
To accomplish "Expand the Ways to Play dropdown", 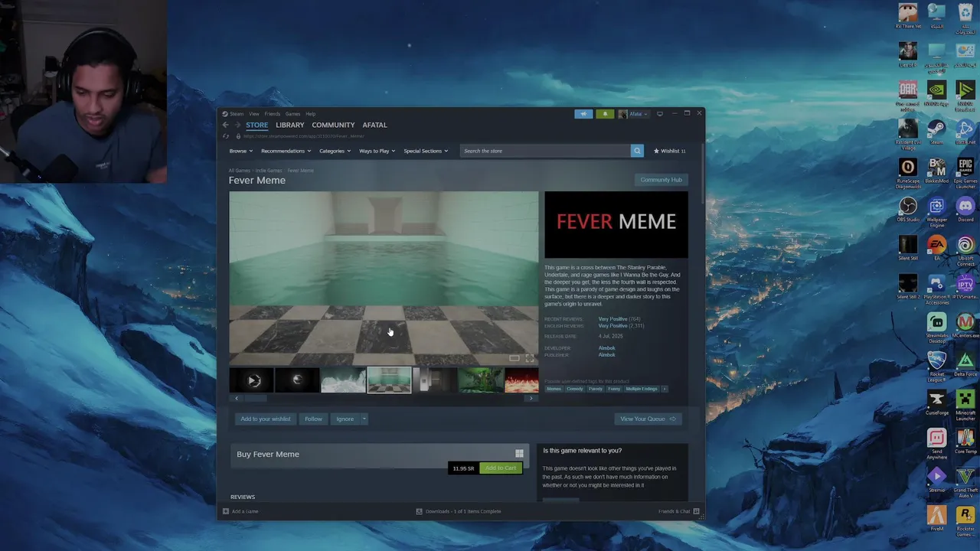I will pos(377,151).
